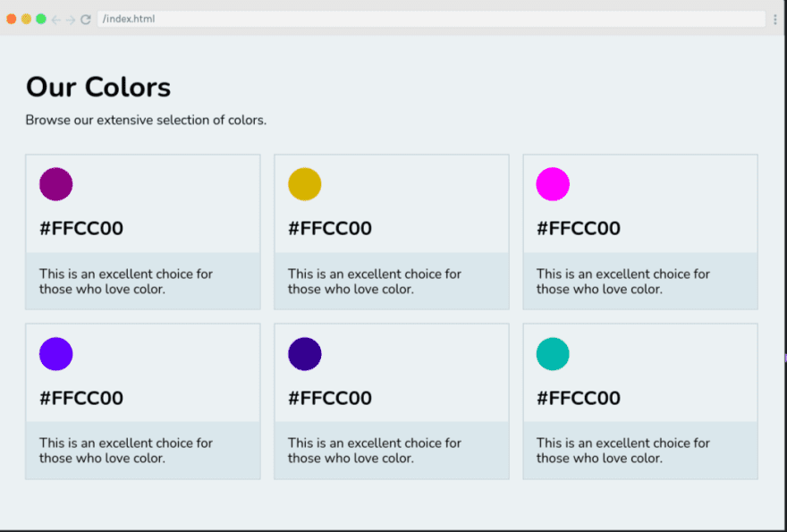
Task: Click the red window close button
Action: [12, 19]
